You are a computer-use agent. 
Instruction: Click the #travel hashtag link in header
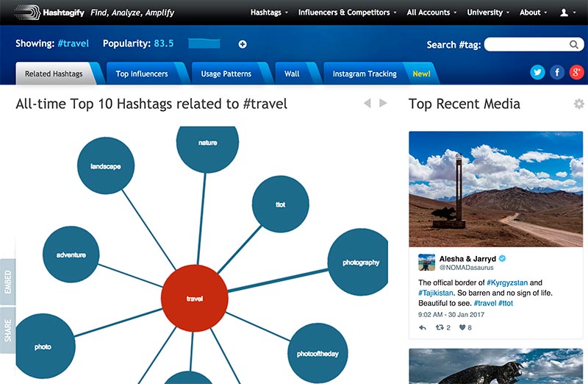(73, 43)
